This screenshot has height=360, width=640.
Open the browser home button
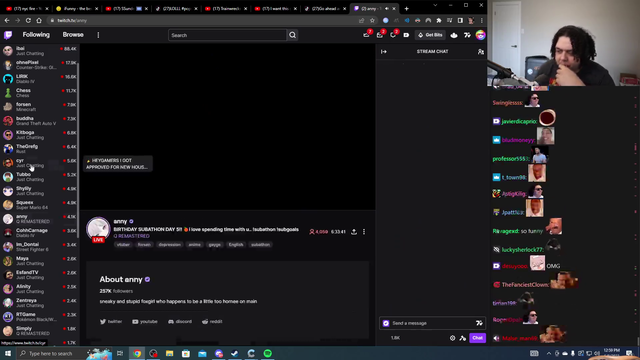(39, 20)
